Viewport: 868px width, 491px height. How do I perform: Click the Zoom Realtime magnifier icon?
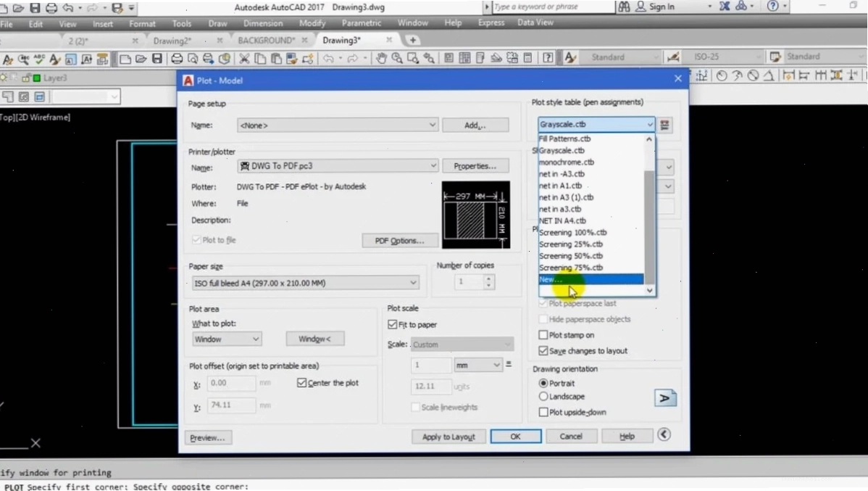pos(397,57)
